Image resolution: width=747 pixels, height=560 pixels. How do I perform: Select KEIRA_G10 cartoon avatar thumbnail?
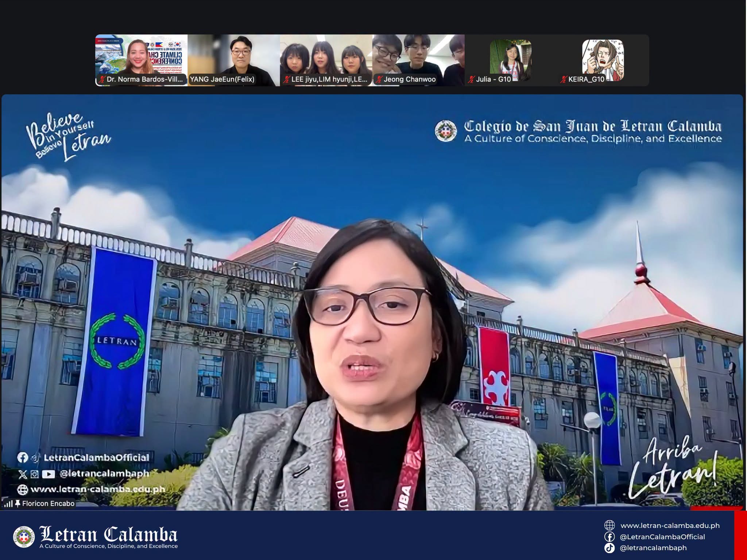603,60
